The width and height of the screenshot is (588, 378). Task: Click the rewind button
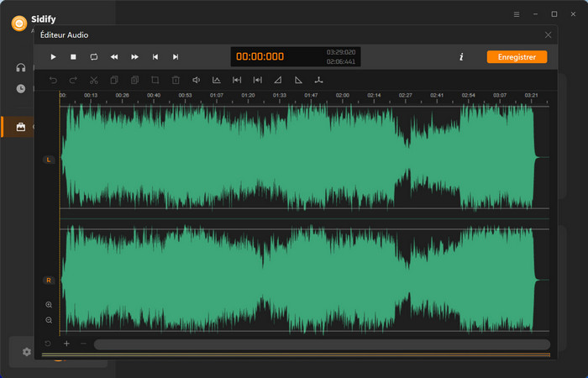coord(114,57)
